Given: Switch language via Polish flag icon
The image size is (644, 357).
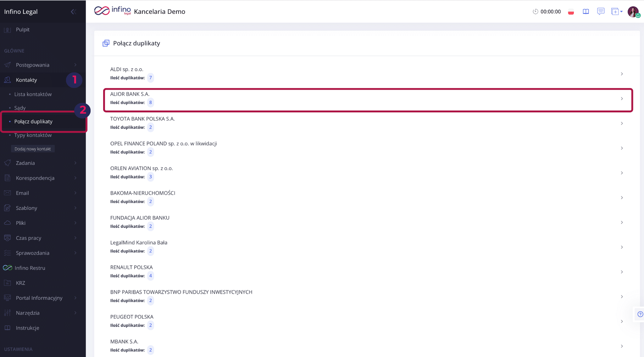Looking at the screenshot, I should click(571, 12).
